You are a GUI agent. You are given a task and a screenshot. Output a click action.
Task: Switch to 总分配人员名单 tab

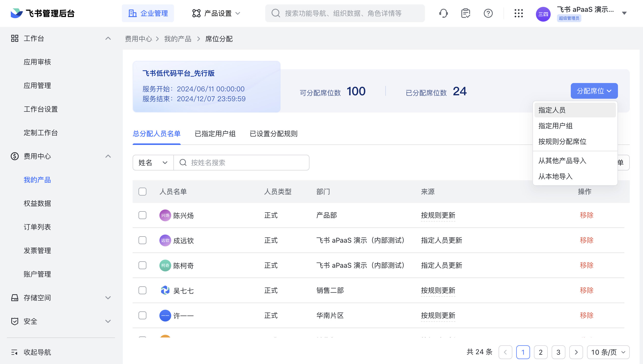pos(156,134)
